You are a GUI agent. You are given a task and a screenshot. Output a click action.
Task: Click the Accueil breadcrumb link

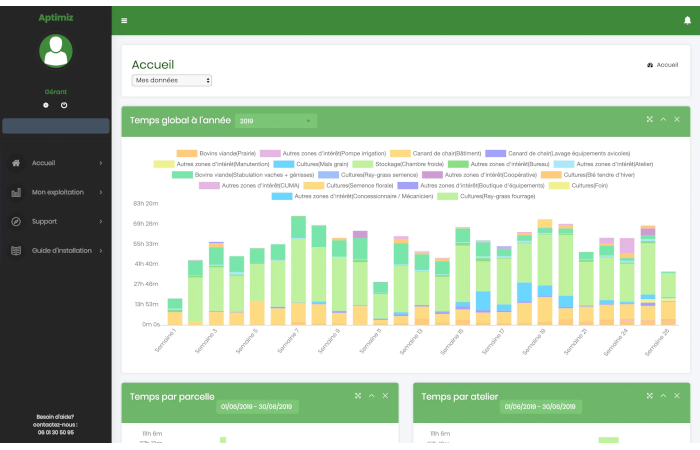click(x=667, y=65)
